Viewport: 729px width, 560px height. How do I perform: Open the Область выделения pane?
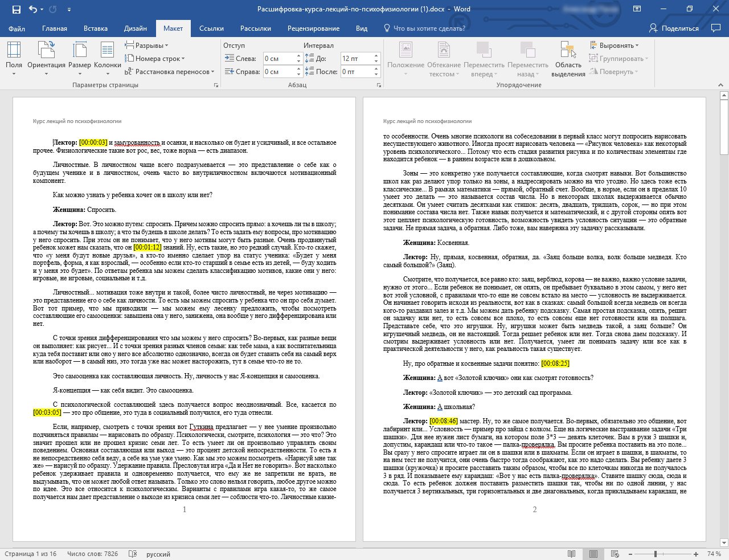tap(568, 58)
